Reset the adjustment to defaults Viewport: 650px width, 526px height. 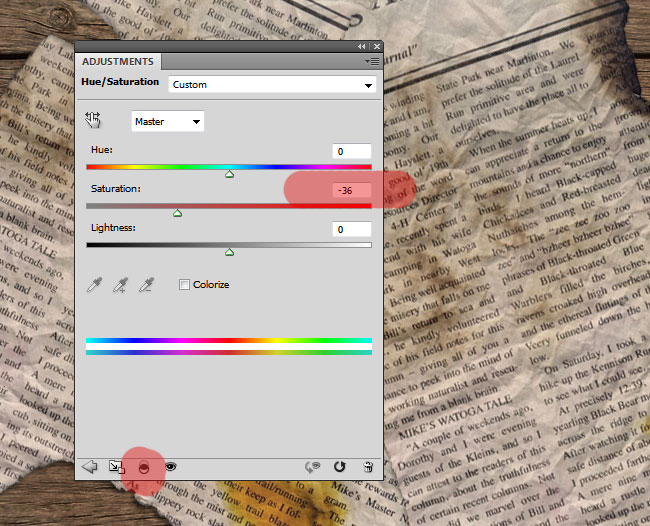tap(340, 467)
